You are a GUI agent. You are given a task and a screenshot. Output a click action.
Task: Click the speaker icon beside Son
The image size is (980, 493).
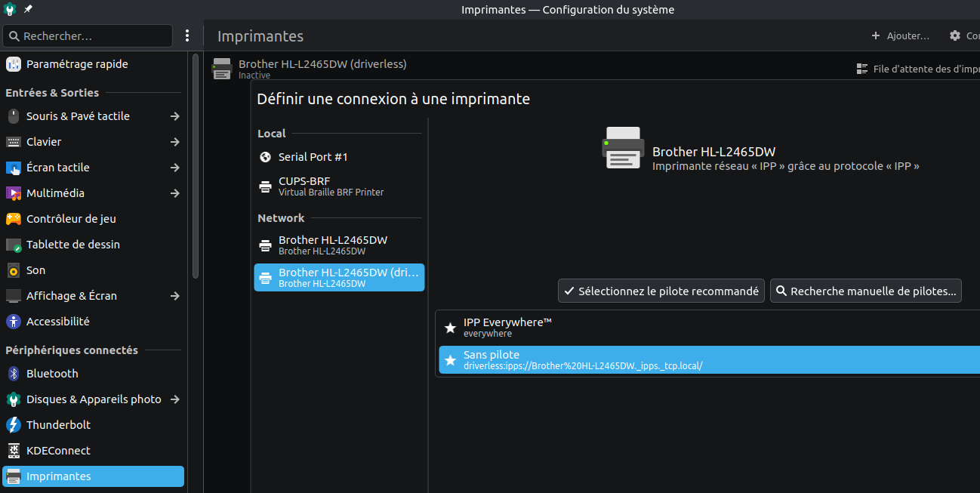tap(14, 270)
